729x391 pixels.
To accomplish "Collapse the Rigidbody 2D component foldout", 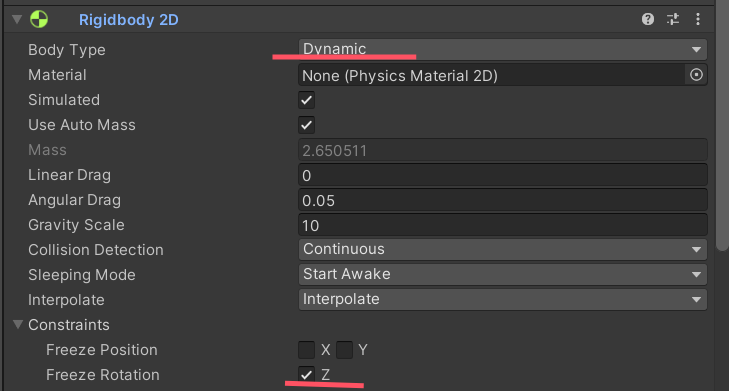I will 17,20.
